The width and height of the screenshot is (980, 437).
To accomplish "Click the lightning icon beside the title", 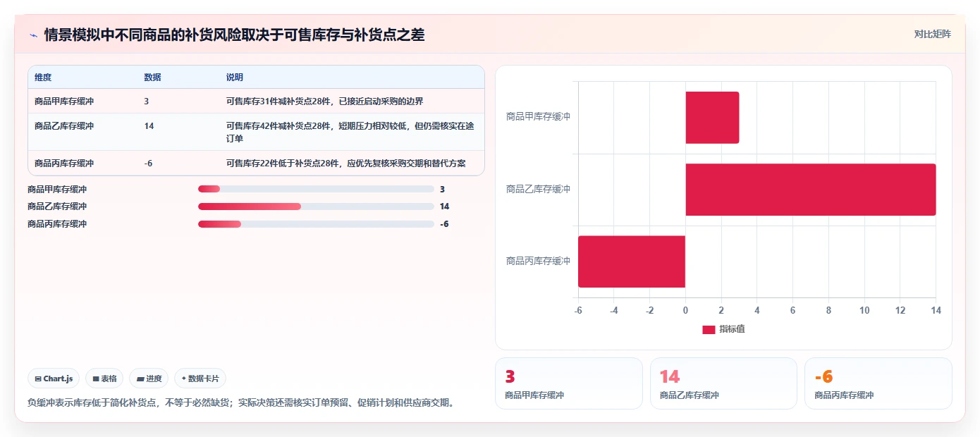I will point(34,35).
